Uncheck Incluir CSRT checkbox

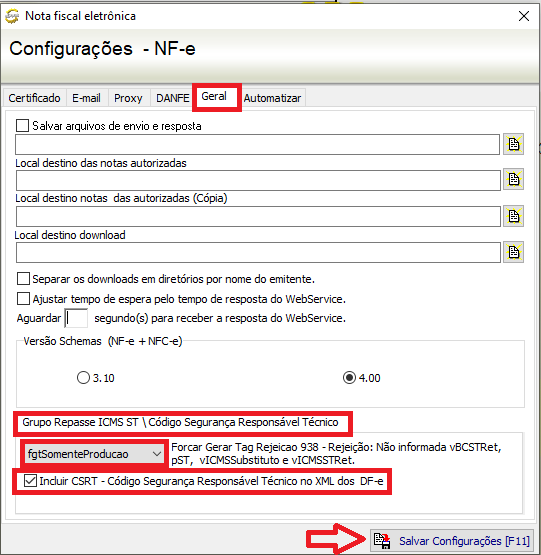30,481
